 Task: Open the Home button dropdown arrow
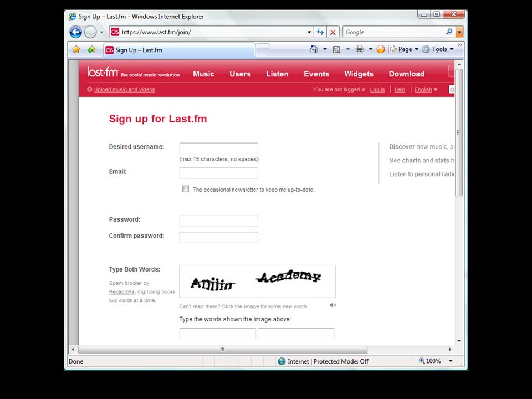pyautogui.click(x=325, y=49)
